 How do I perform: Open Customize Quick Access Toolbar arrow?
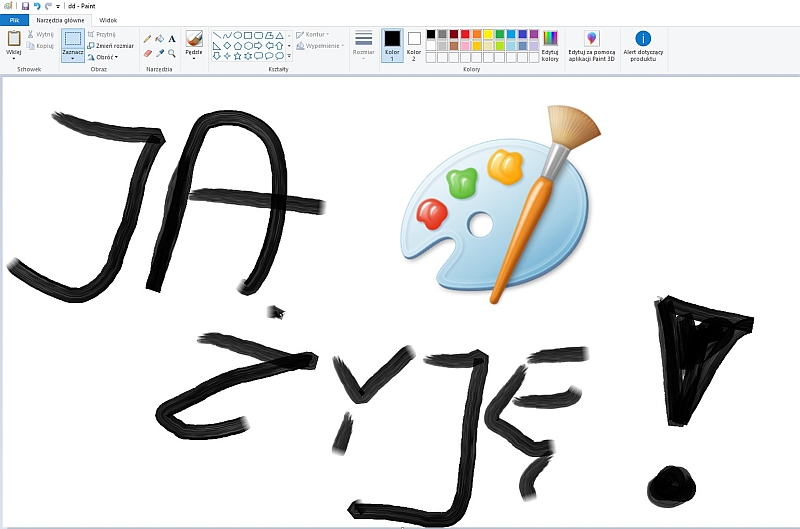[x=58, y=7]
